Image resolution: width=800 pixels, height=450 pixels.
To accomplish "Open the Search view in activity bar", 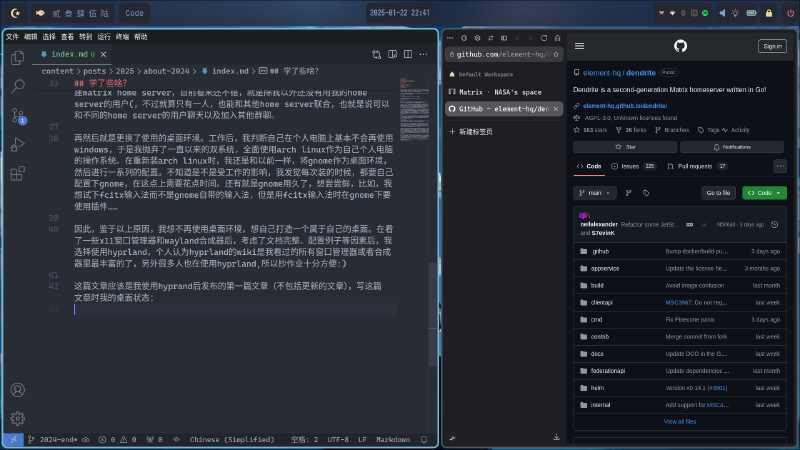I will (17, 87).
